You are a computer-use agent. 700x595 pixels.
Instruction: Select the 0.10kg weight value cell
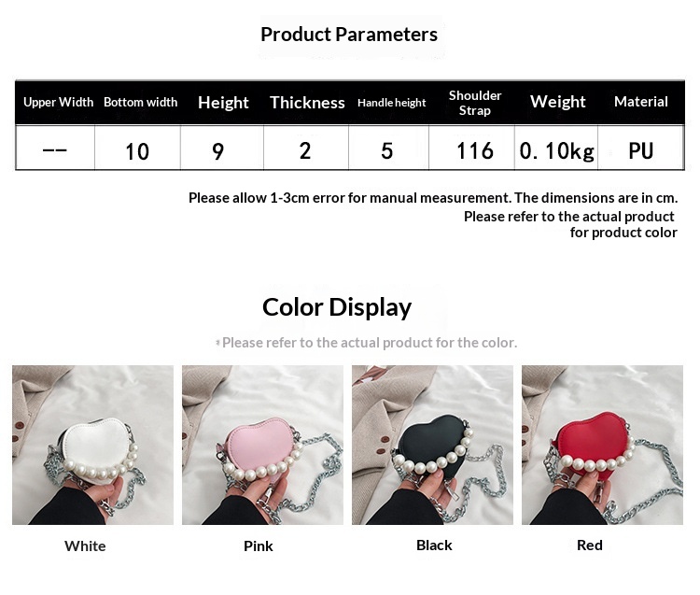(x=556, y=148)
